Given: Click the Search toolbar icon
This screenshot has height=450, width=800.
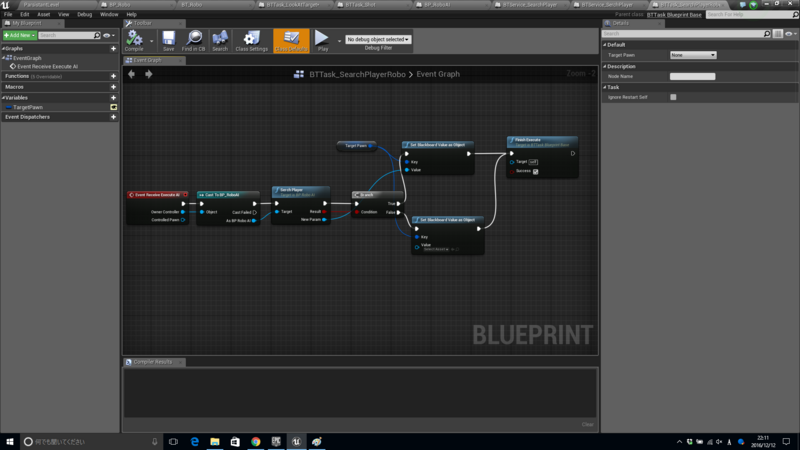Looking at the screenshot, I should [220, 41].
